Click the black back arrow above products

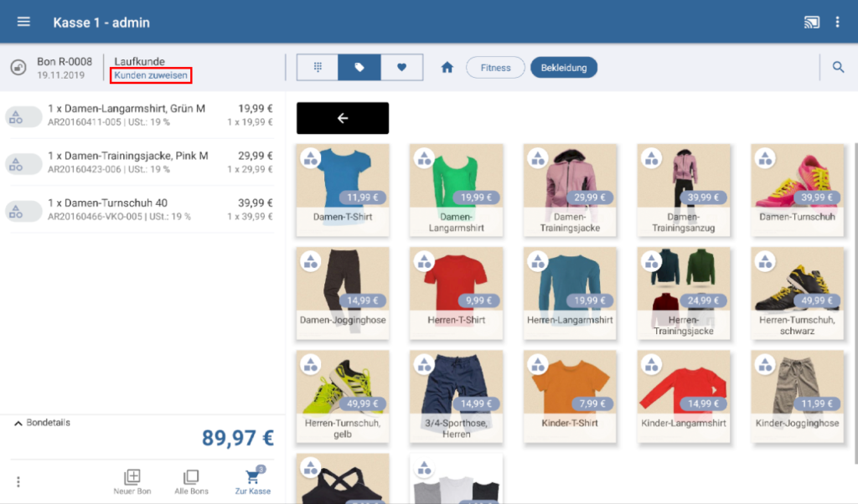[342, 117]
